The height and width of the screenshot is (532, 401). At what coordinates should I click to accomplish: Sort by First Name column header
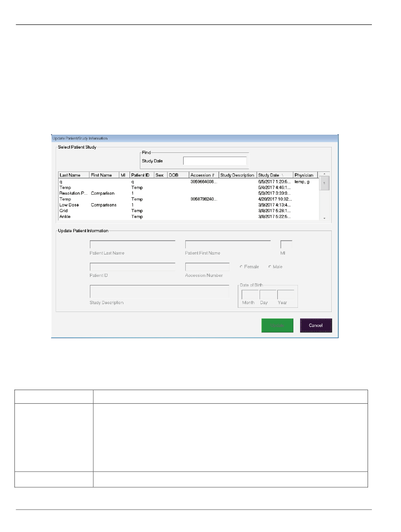(x=104, y=175)
